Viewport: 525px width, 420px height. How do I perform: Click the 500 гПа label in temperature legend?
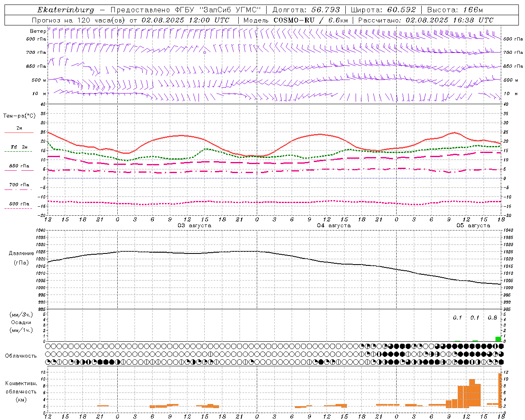[19, 204]
